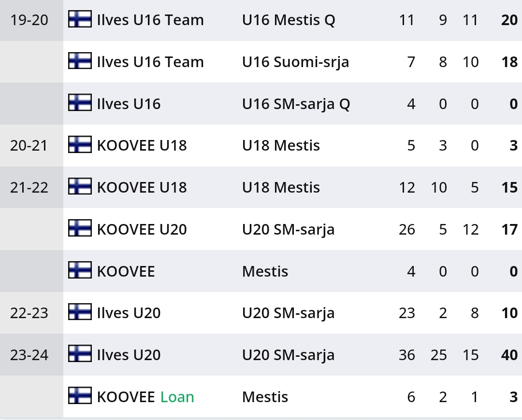The height and width of the screenshot is (420, 522).
Task: Open the U16 Suomi-srja league link
Action: (x=295, y=62)
